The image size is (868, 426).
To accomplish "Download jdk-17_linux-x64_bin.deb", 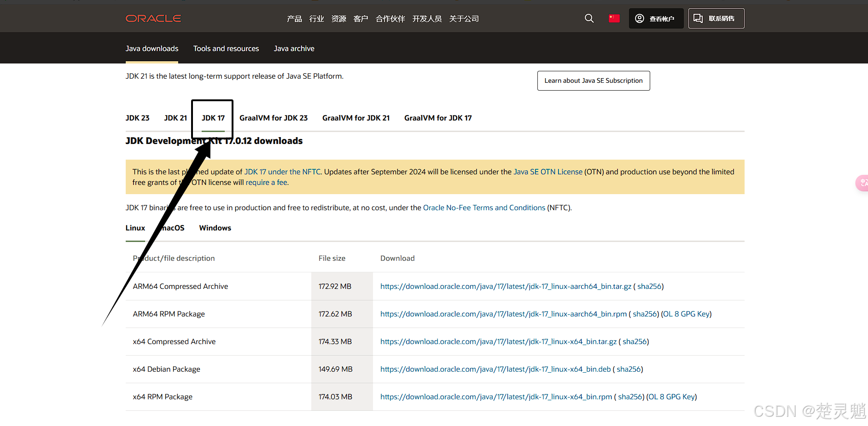I will coord(495,369).
